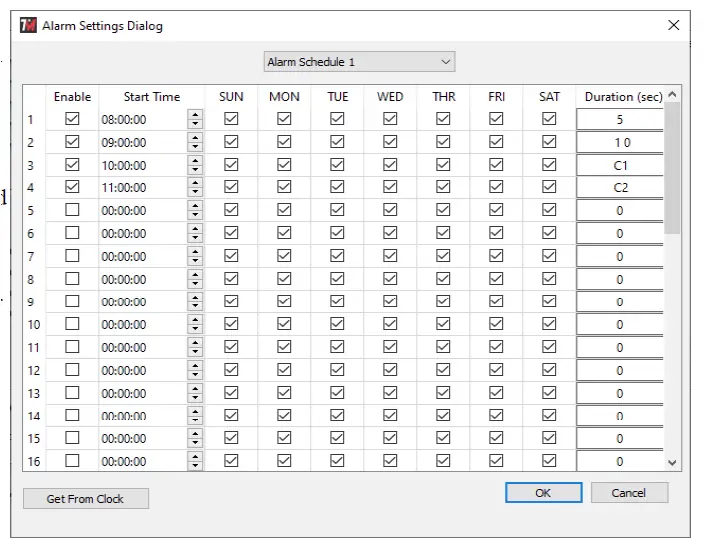Click the Start Time column header
705x548 pixels.
click(x=152, y=97)
